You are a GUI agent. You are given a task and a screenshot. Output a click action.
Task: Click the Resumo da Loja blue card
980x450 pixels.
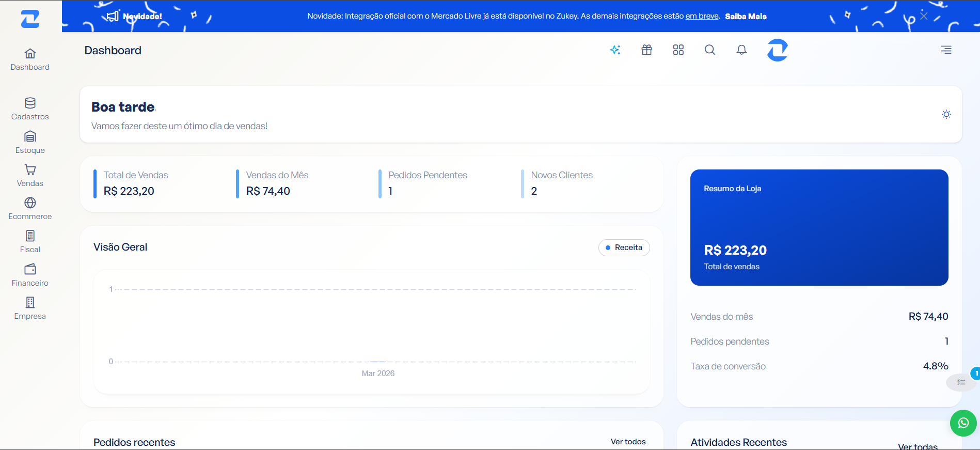[819, 227]
